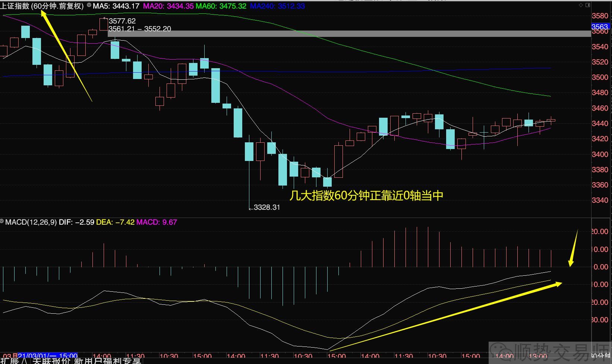Open period options via 上证指数(60分钟.前复权) title
The image size is (612, 364).
coord(42,6)
